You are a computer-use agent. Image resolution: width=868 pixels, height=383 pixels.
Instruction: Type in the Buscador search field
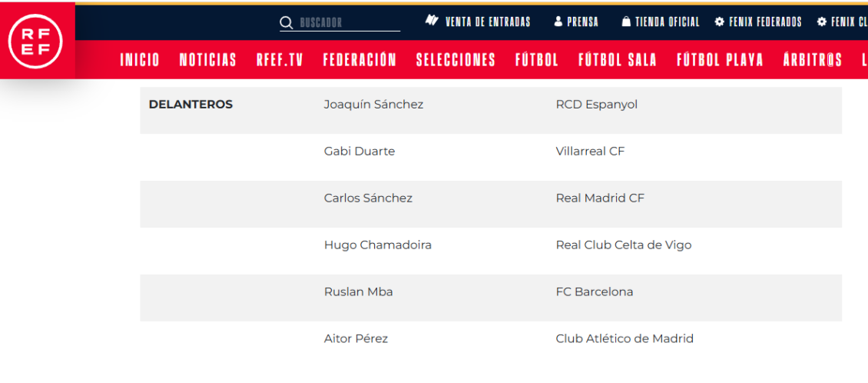(348, 23)
